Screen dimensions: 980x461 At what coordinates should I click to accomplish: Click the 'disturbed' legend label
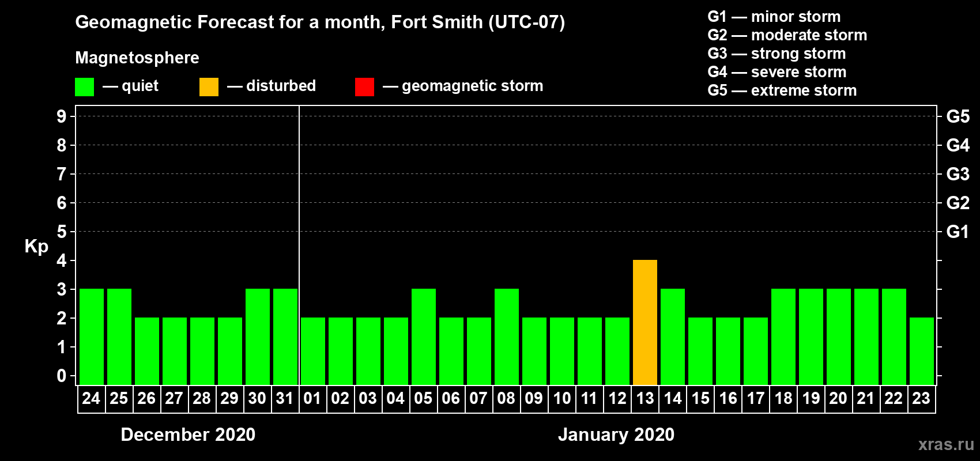coord(281,86)
